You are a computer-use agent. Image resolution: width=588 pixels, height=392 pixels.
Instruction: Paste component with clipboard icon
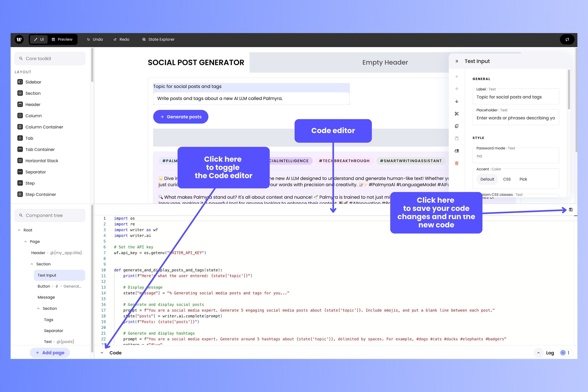(457, 138)
